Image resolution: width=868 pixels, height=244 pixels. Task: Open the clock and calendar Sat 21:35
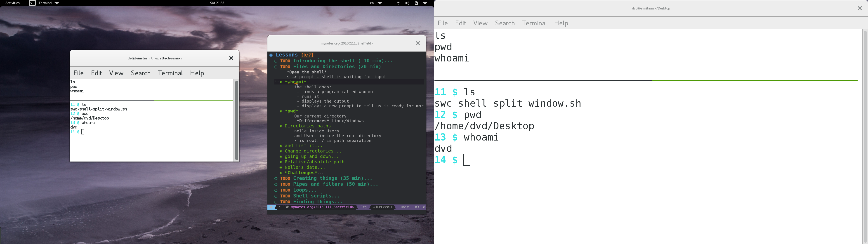click(x=217, y=3)
